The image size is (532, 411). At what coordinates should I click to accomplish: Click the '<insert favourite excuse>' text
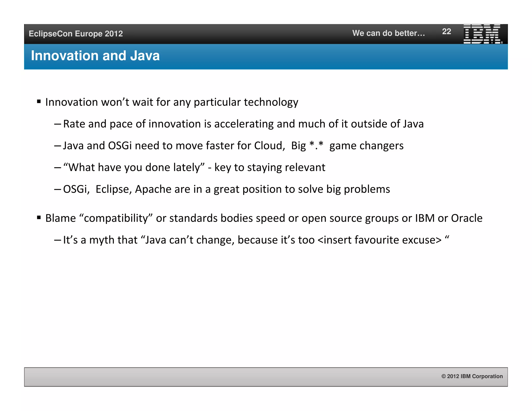379,240
